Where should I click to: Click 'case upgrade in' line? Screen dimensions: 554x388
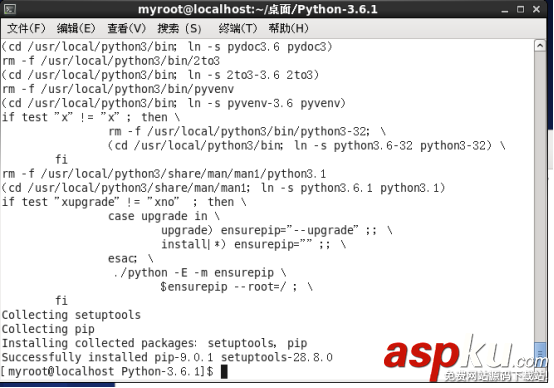coord(164,216)
